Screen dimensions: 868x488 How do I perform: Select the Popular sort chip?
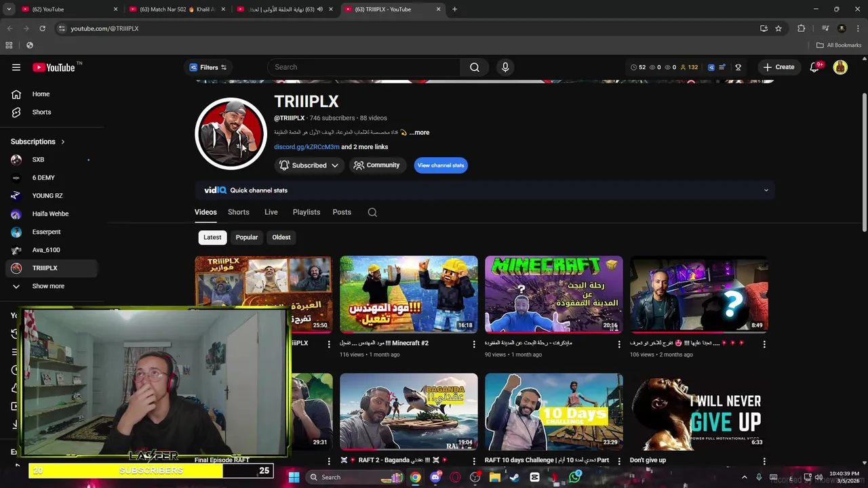click(x=247, y=237)
